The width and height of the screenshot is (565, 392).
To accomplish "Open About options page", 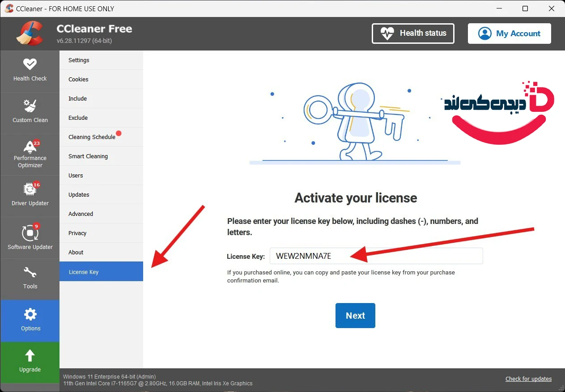I will coord(101,252).
